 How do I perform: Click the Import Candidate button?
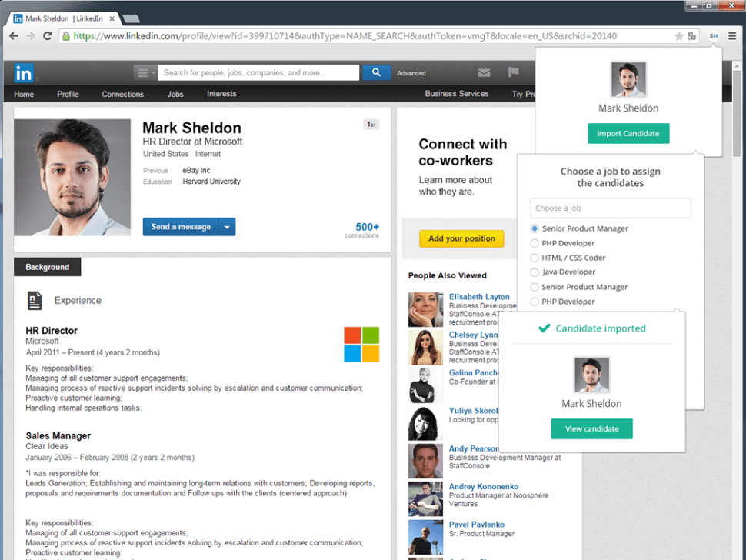point(628,134)
